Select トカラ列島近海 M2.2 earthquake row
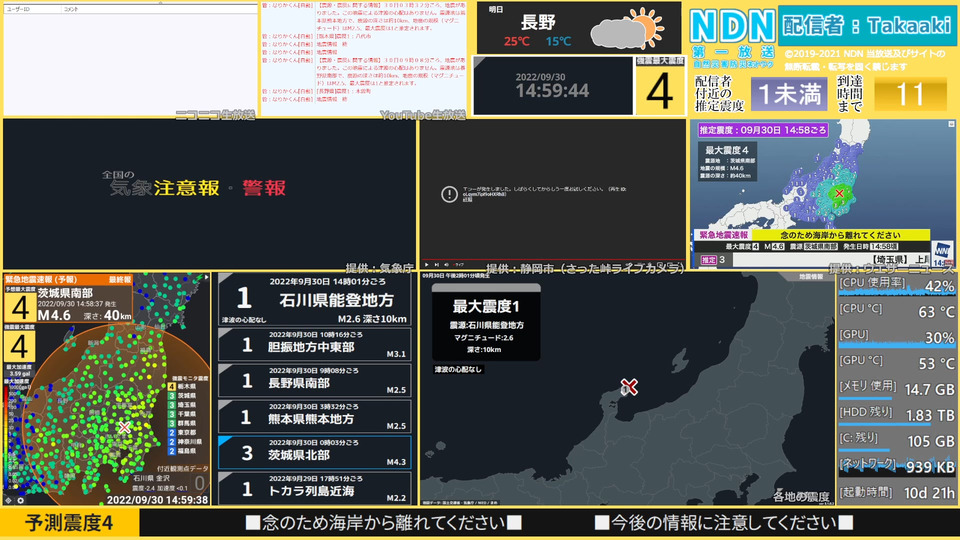 point(315,488)
